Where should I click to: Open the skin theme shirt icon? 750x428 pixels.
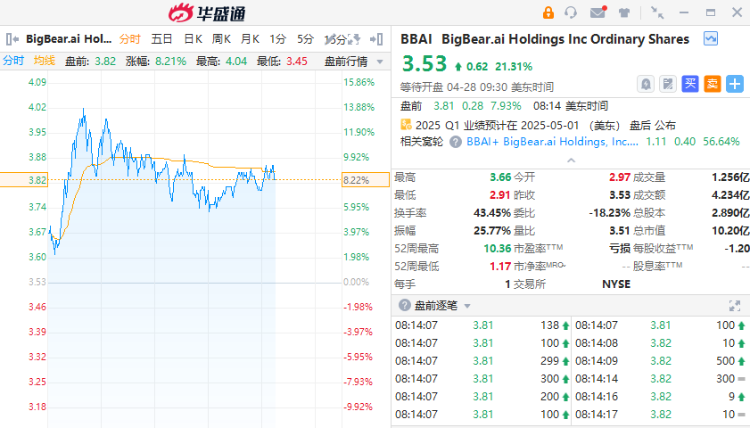click(x=624, y=13)
